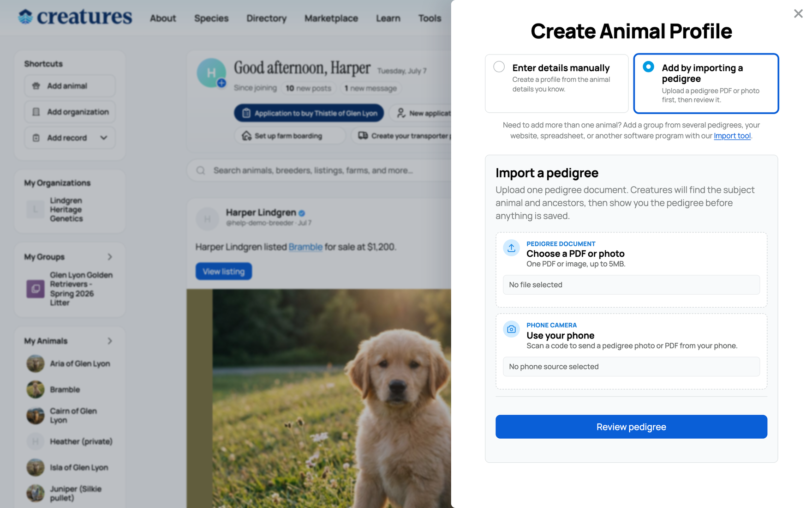Open Cairn of Glen Lyon animal
This screenshot has width=812, height=508.
point(73,416)
